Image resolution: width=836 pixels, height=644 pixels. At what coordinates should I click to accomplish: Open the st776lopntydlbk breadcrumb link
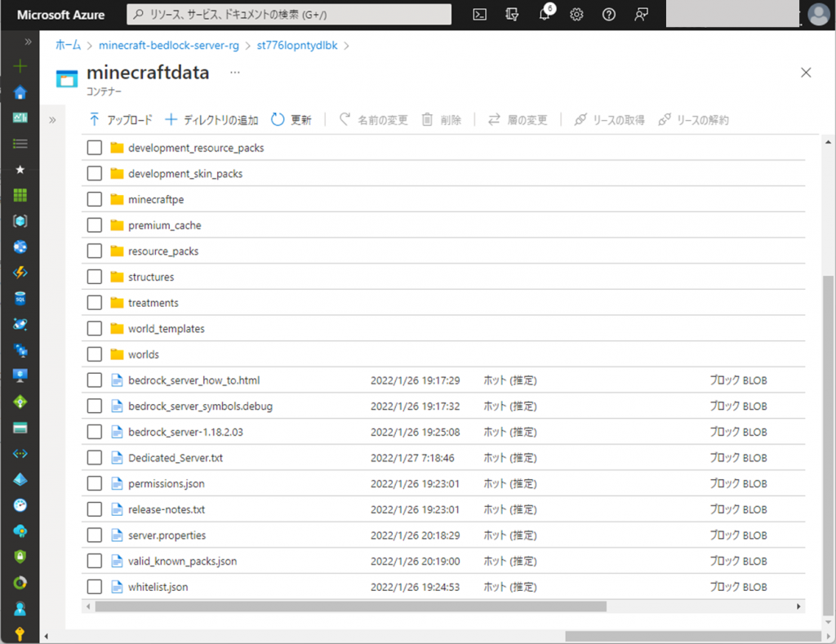297,46
